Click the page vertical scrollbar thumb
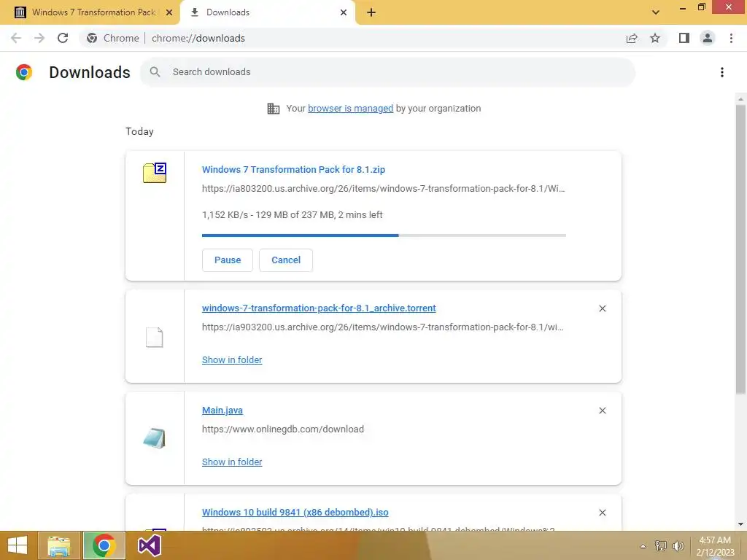The width and height of the screenshot is (747, 560). coord(740,249)
